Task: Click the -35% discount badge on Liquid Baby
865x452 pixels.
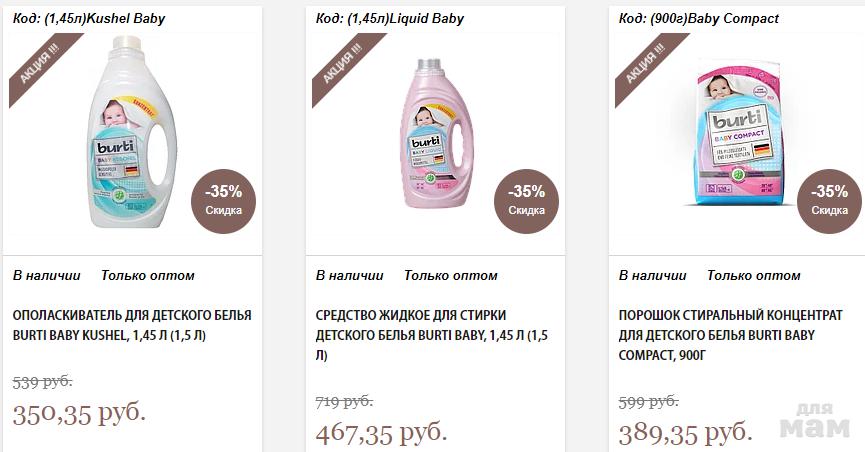Action: [526, 199]
